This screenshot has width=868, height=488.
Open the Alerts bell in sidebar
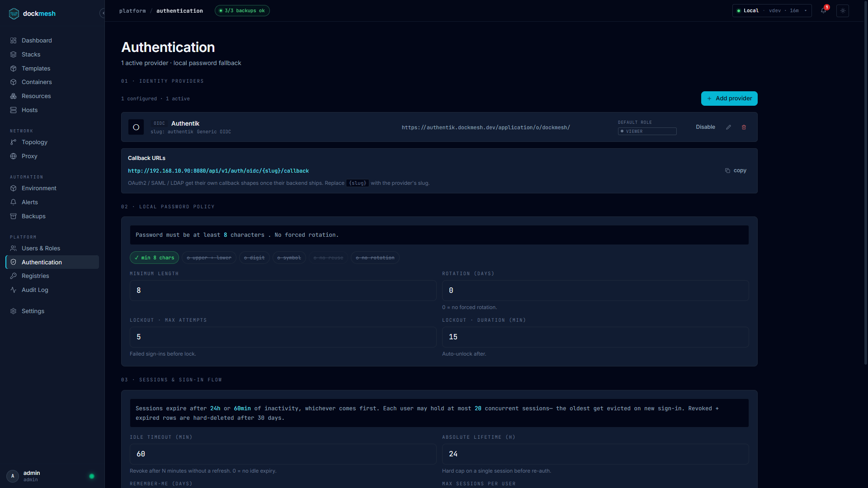pyautogui.click(x=14, y=202)
